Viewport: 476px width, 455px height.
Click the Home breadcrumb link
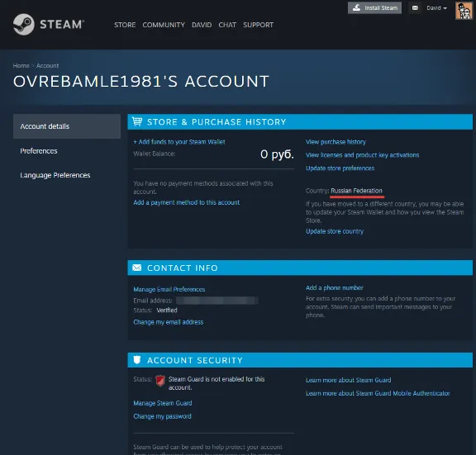pyautogui.click(x=21, y=65)
